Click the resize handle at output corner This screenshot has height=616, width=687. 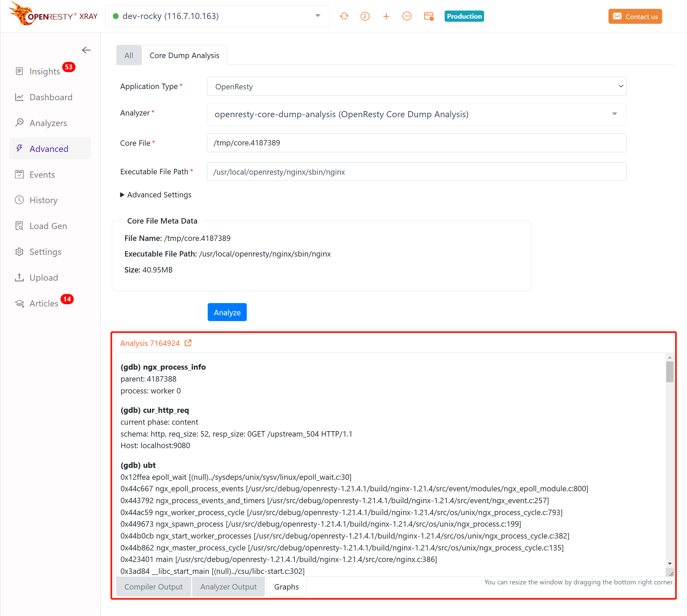click(x=671, y=574)
